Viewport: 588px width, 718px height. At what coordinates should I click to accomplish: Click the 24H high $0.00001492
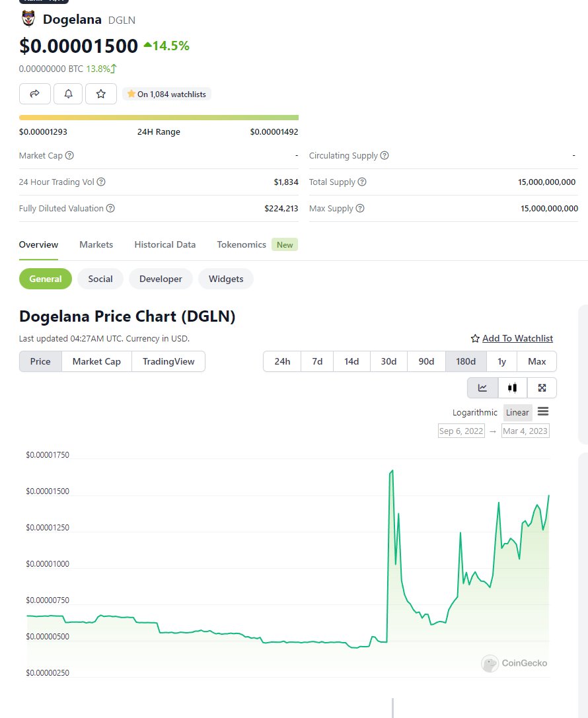click(x=274, y=132)
